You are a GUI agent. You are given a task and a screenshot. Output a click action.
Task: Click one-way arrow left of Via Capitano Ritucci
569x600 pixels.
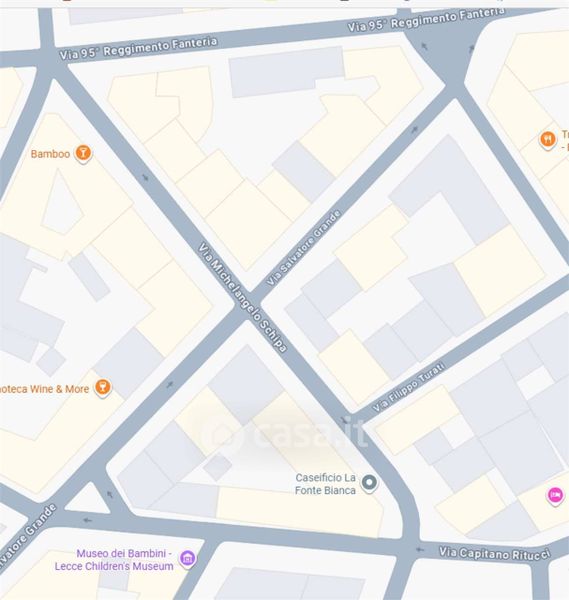pos(420,549)
